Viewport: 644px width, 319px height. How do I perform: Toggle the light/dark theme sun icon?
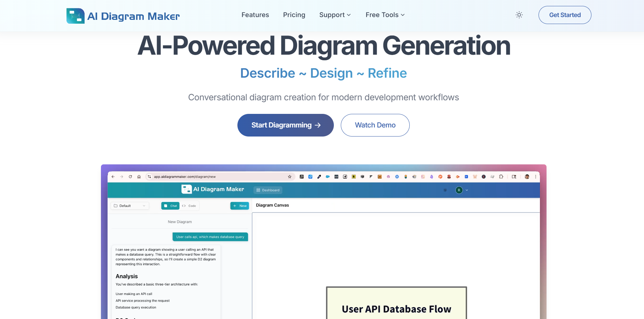point(519,15)
